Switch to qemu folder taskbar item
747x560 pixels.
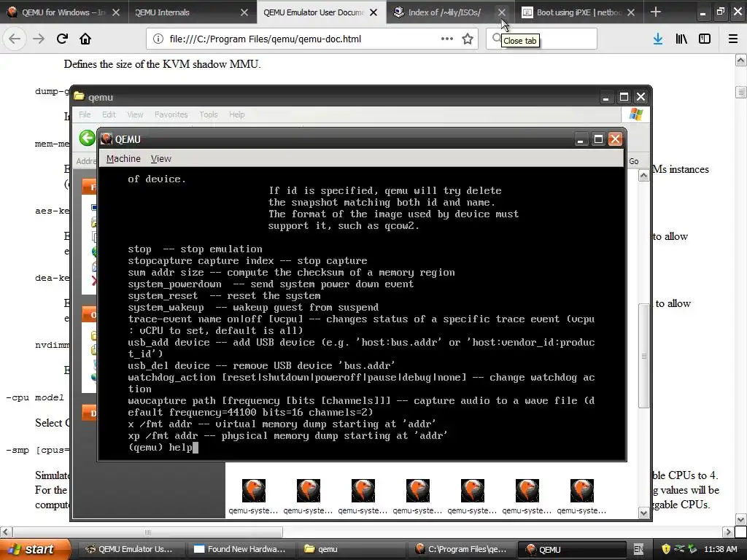click(351, 549)
